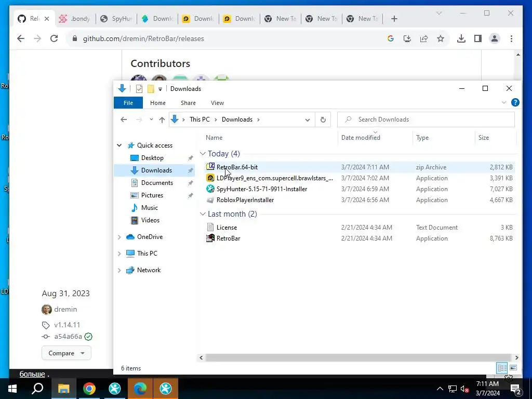This screenshot has height=399, width=532.
Task: Open dremin profile link on GitHub
Action: [x=65, y=309]
